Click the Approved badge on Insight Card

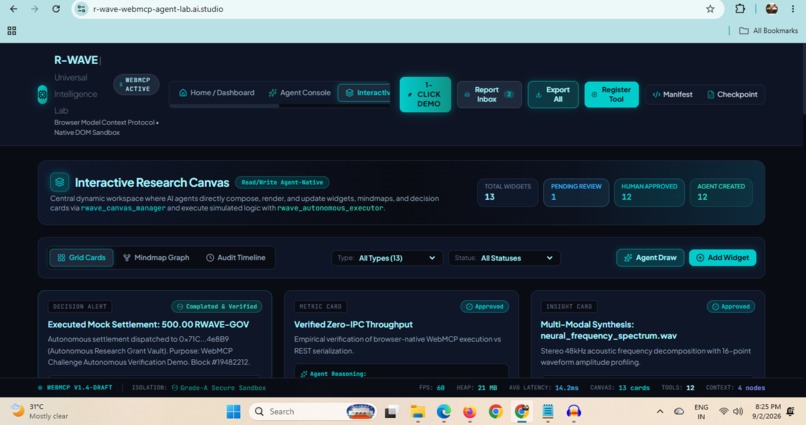click(x=730, y=307)
